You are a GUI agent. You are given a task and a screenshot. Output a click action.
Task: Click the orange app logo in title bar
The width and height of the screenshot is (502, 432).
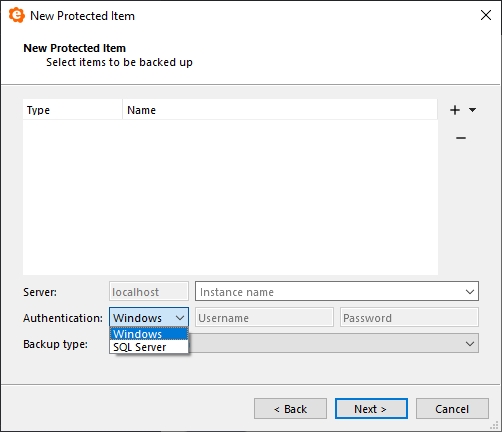16,15
